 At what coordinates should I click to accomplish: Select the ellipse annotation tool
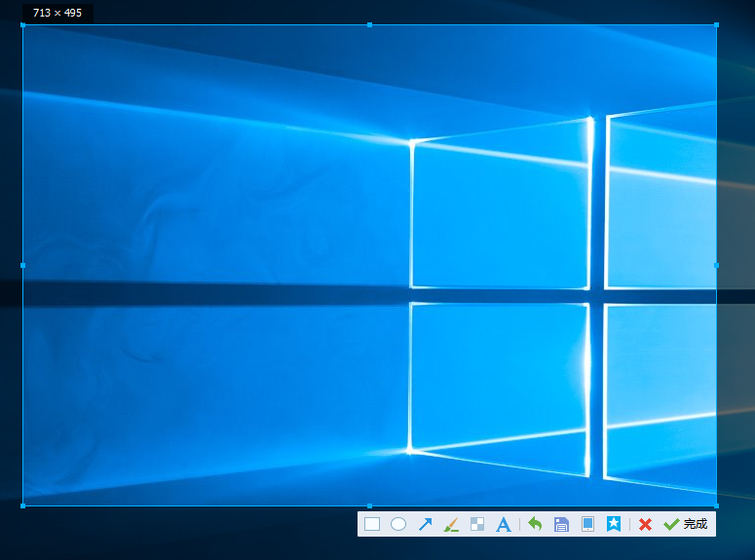[x=398, y=524]
